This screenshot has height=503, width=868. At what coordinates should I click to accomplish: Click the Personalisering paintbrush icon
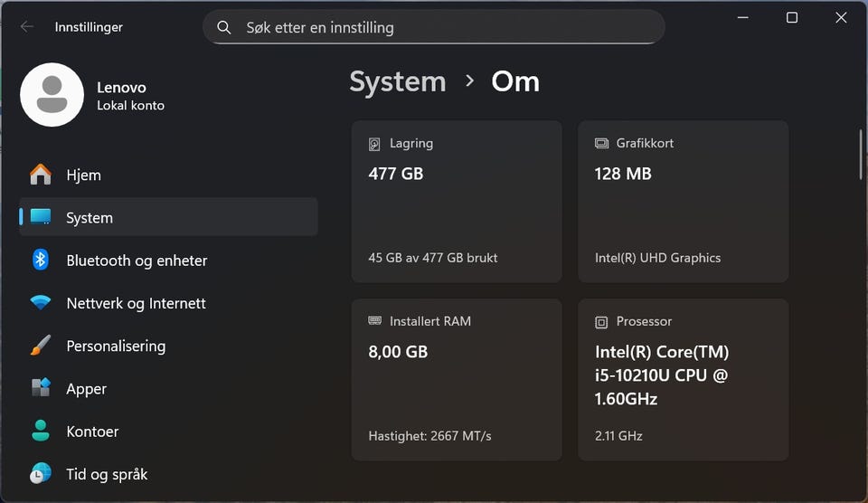[41, 346]
